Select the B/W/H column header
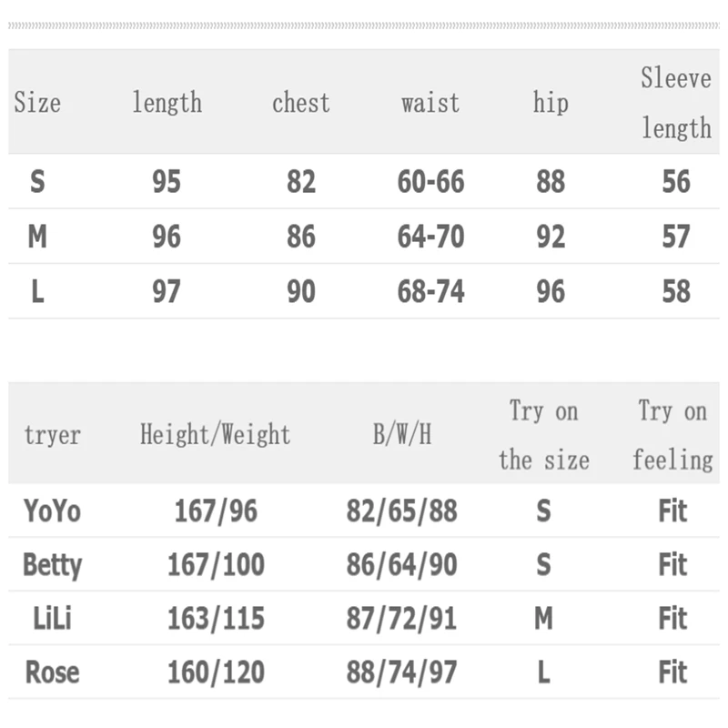Viewport: 728px width, 728px height. coord(401,435)
